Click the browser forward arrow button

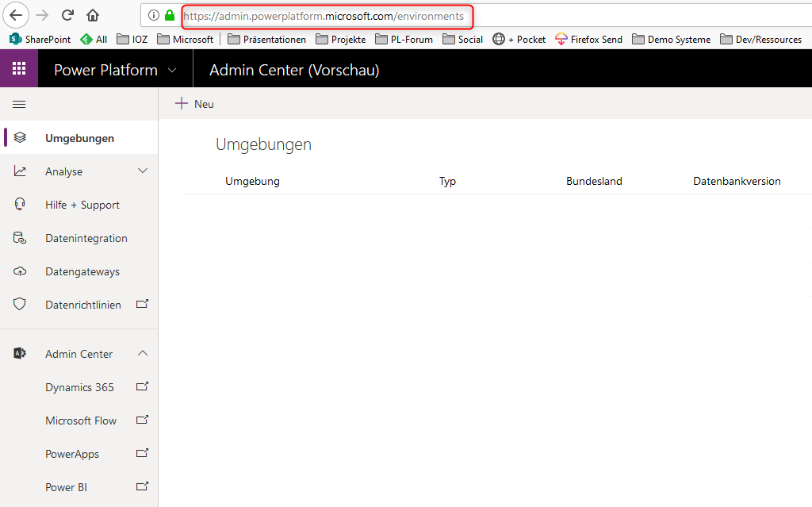[x=42, y=16]
